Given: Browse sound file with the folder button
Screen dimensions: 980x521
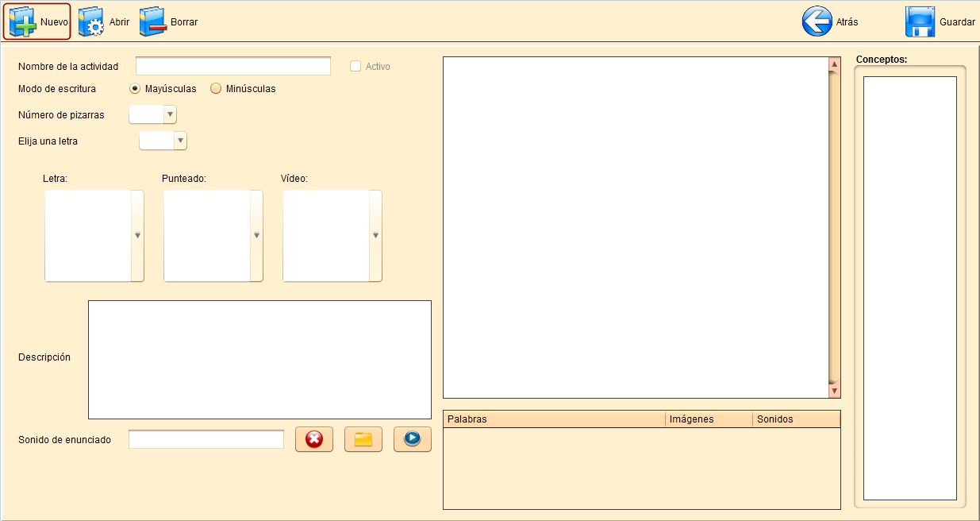Looking at the screenshot, I should coord(363,439).
